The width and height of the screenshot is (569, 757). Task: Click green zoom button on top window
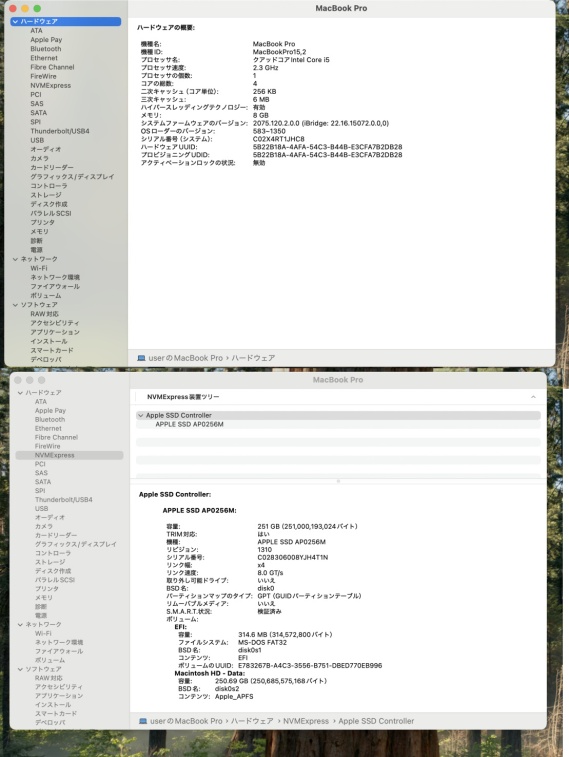point(37,8)
